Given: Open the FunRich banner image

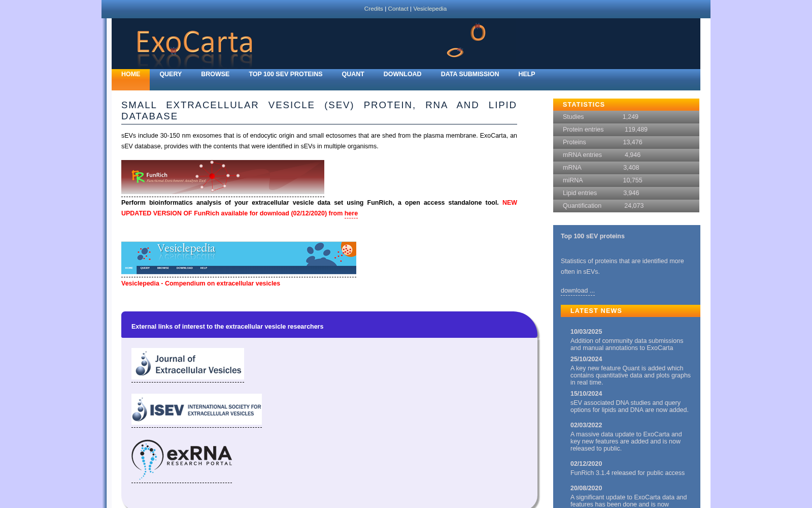Looking at the screenshot, I should coord(223,177).
